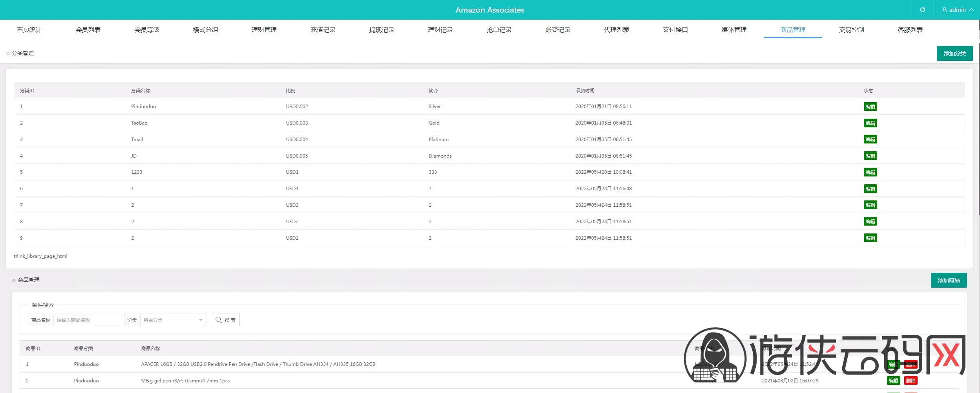Click the think_library_page_html text

point(40,256)
